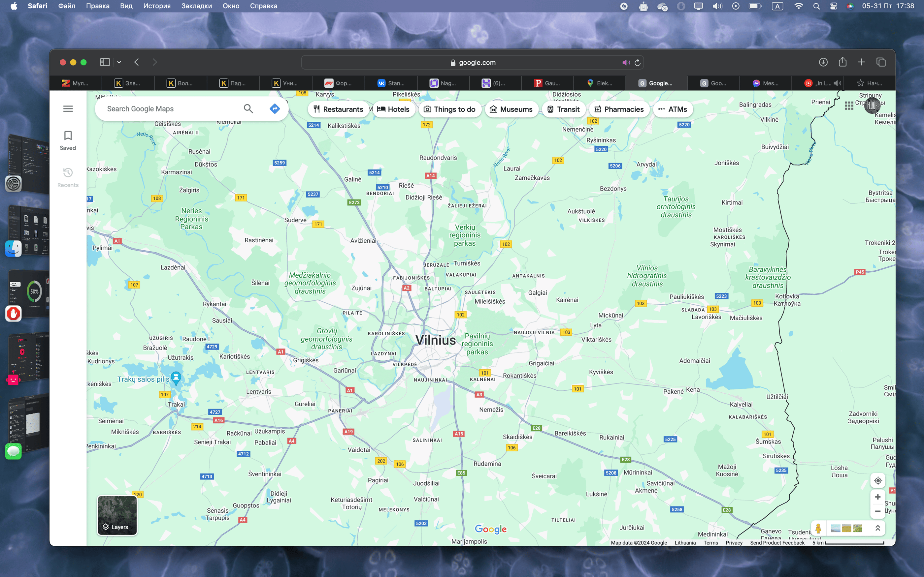This screenshot has width=924, height=577.
Task: Open the tab group dropdown arrow
Action: click(119, 62)
